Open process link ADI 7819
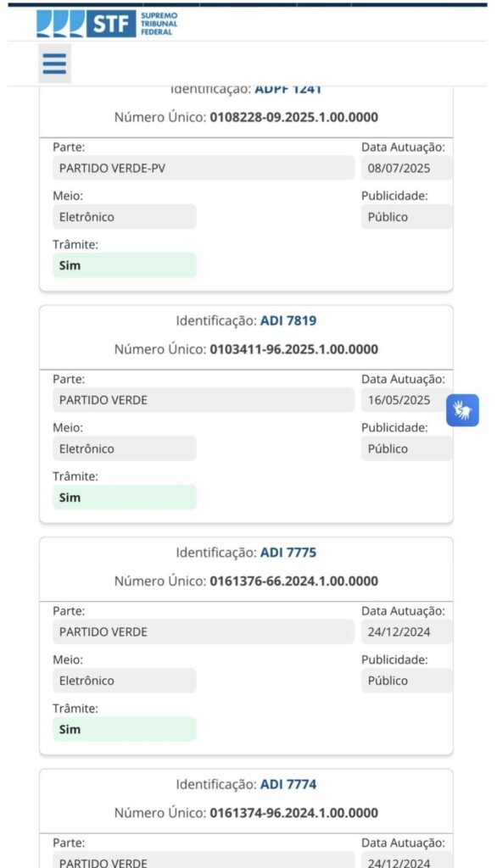The height and width of the screenshot is (868, 497). pyautogui.click(x=288, y=320)
